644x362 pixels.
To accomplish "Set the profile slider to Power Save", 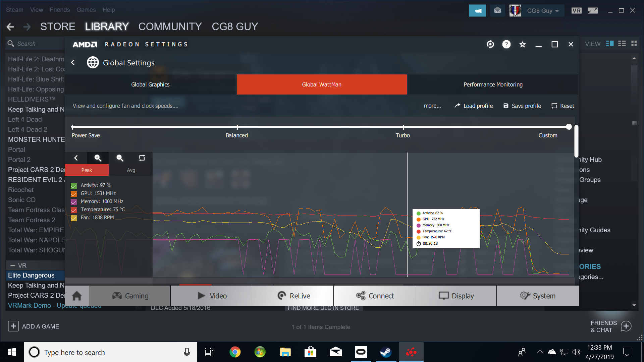I will coord(72,127).
